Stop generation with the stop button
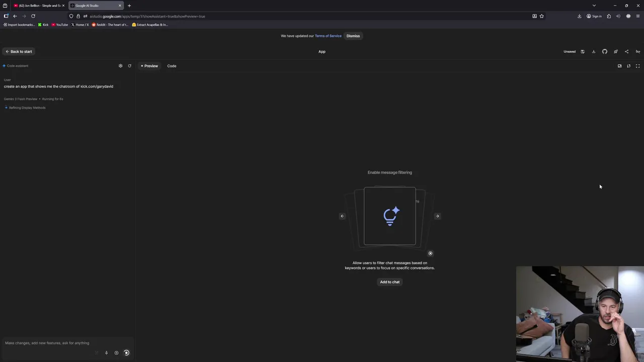This screenshot has height=362, width=644. (127, 353)
